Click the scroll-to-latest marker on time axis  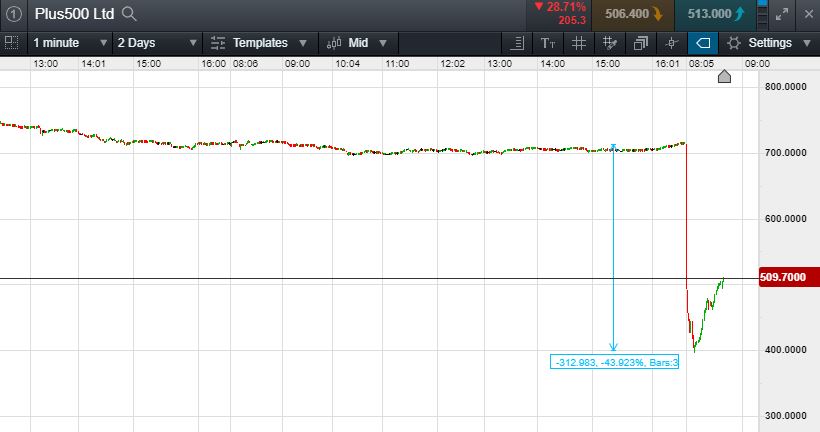[x=724, y=76]
